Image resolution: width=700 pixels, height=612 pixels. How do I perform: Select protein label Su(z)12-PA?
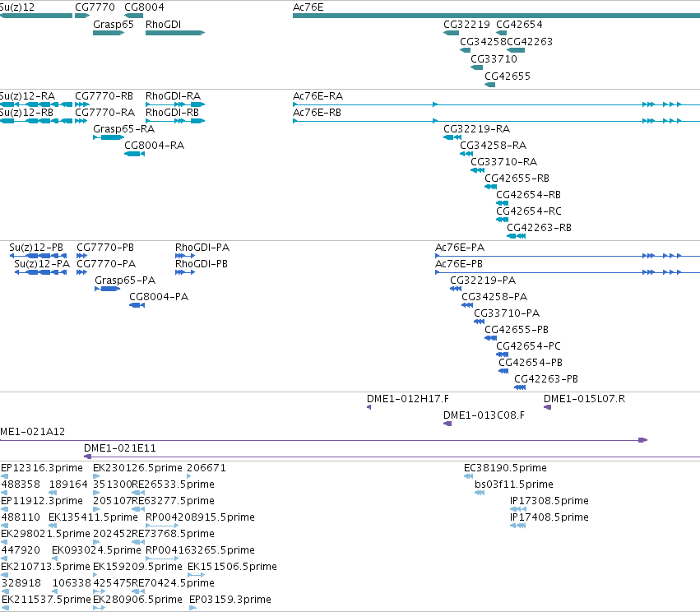pos(42,264)
